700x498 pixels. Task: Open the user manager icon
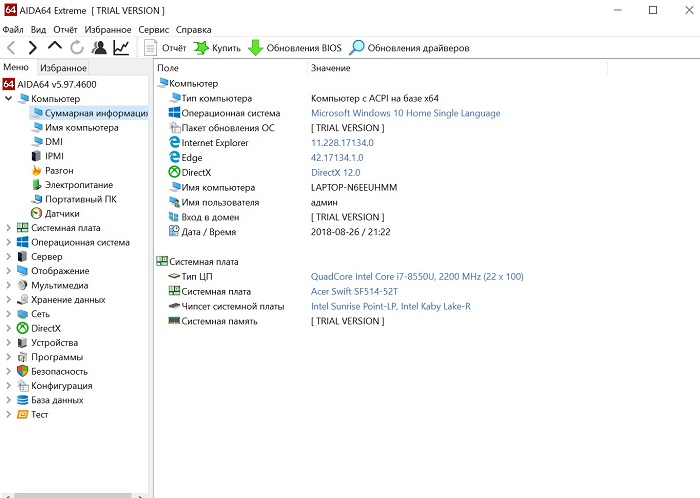coord(99,47)
